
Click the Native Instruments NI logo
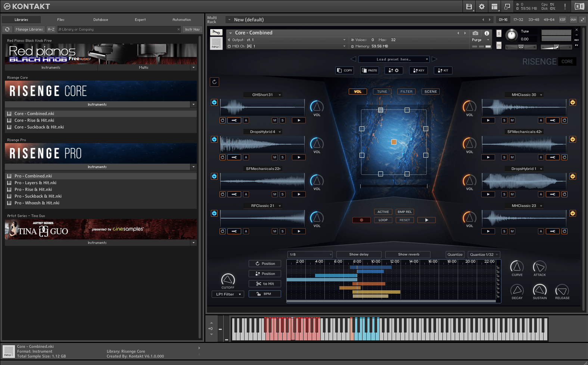pyautogui.click(x=579, y=6)
